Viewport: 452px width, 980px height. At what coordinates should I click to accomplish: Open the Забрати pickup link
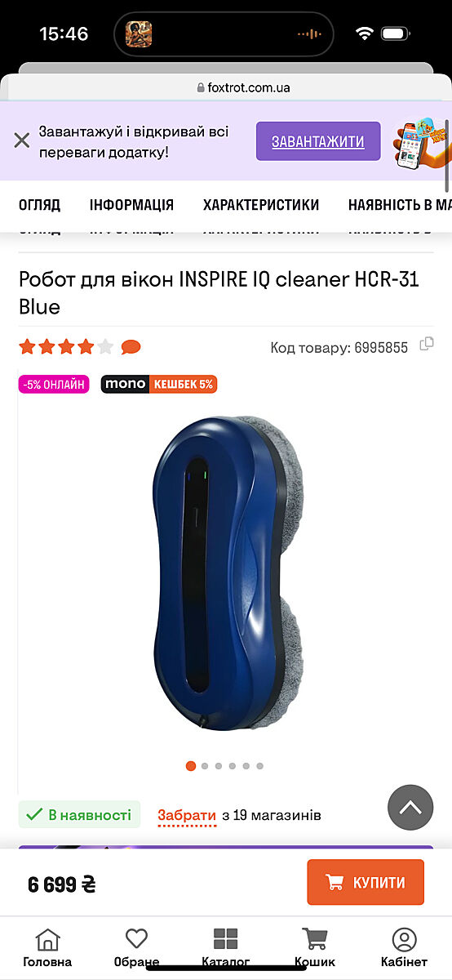[187, 815]
